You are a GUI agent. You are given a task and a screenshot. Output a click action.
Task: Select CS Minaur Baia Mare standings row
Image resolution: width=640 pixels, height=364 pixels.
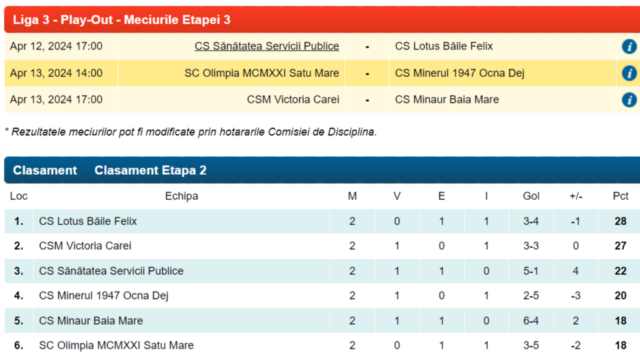(91, 320)
